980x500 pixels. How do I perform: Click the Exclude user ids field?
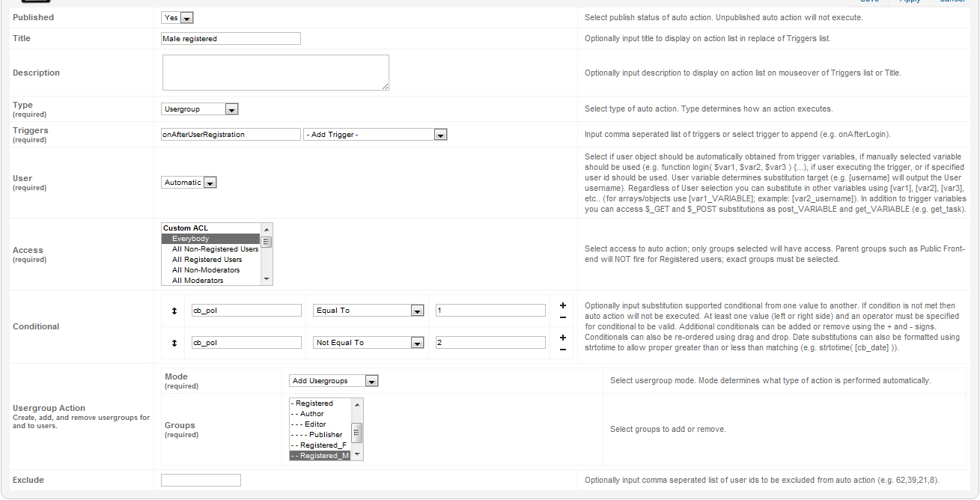[x=201, y=480]
